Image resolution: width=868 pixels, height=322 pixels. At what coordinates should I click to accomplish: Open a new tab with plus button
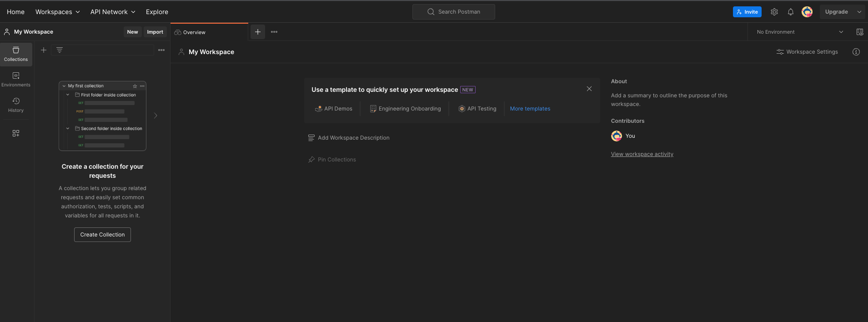tap(258, 32)
